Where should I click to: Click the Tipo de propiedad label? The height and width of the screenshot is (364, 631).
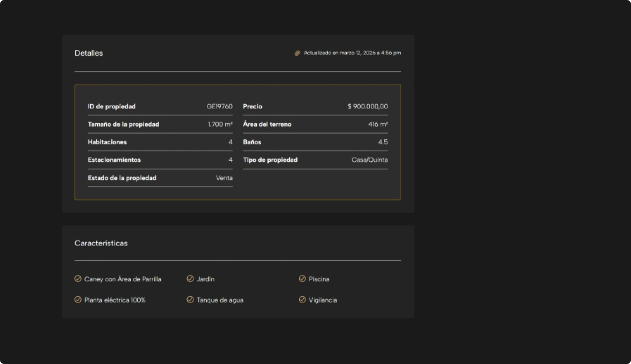(x=270, y=160)
